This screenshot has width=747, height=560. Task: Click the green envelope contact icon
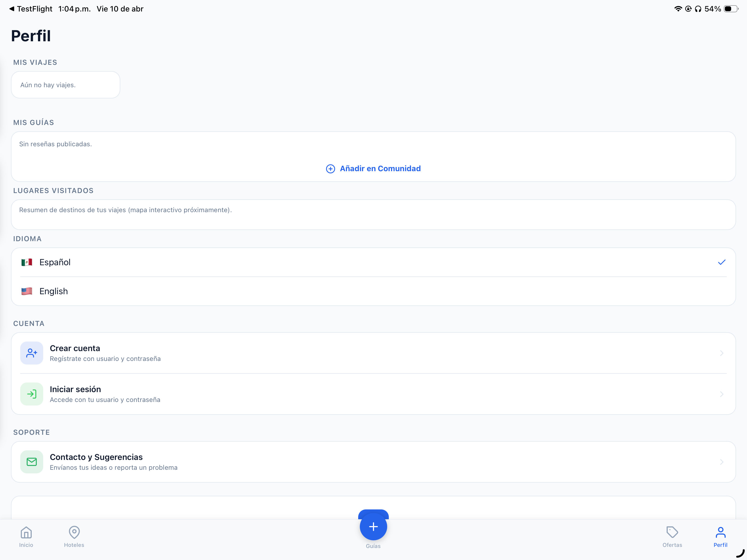pos(32,462)
